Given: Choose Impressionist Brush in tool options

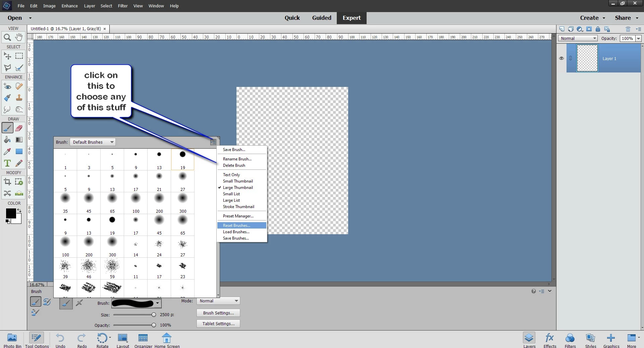Looking at the screenshot, I should (47, 302).
